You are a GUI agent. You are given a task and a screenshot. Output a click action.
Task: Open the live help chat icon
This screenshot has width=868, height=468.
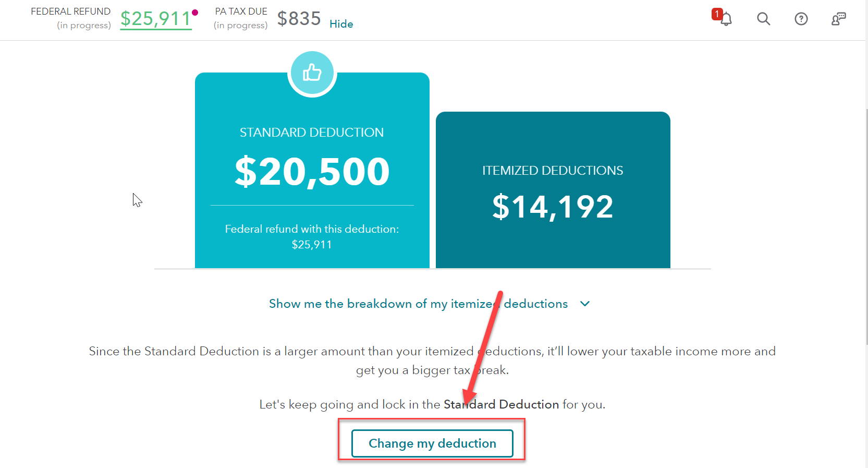click(x=838, y=19)
